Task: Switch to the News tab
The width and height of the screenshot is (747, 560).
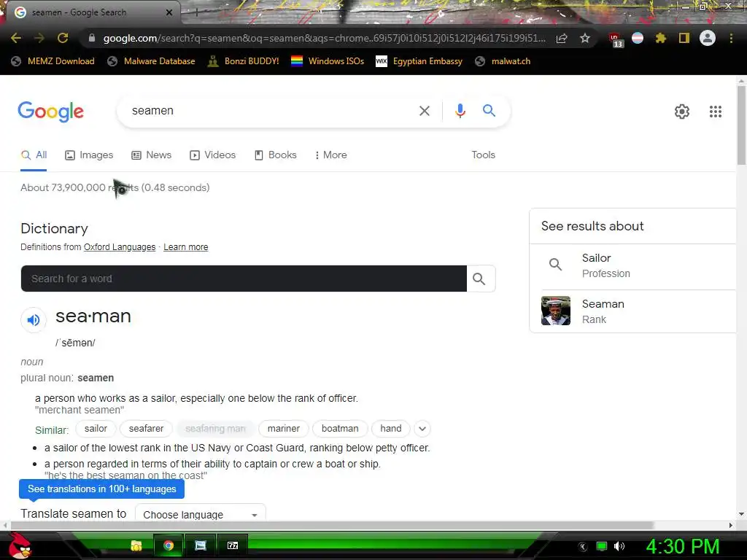Action: [x=152, y=155]
